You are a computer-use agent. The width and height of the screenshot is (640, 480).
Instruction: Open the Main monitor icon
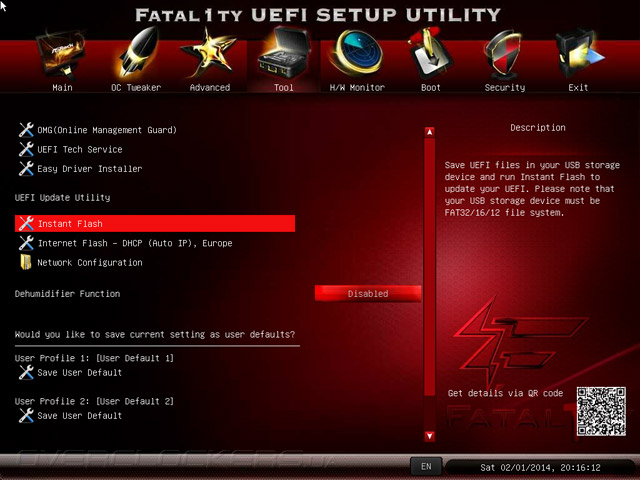tap(61, 54)
